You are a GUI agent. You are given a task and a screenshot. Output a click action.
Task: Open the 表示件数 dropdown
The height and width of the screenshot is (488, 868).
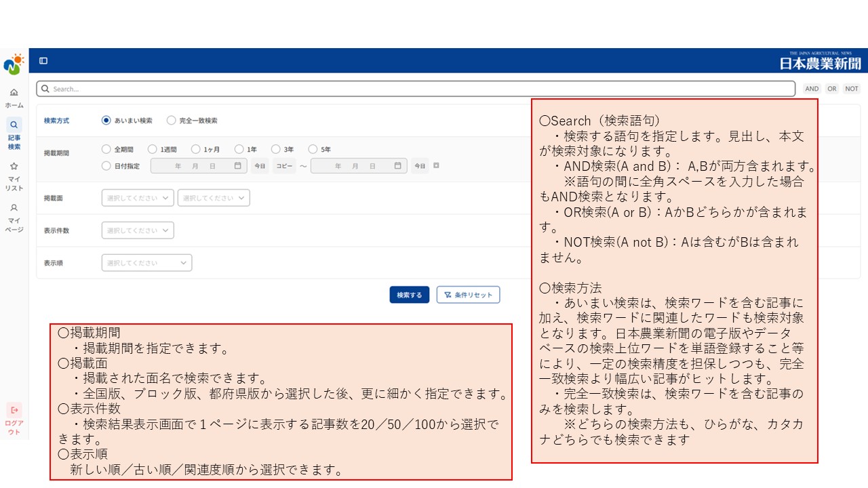138,230
